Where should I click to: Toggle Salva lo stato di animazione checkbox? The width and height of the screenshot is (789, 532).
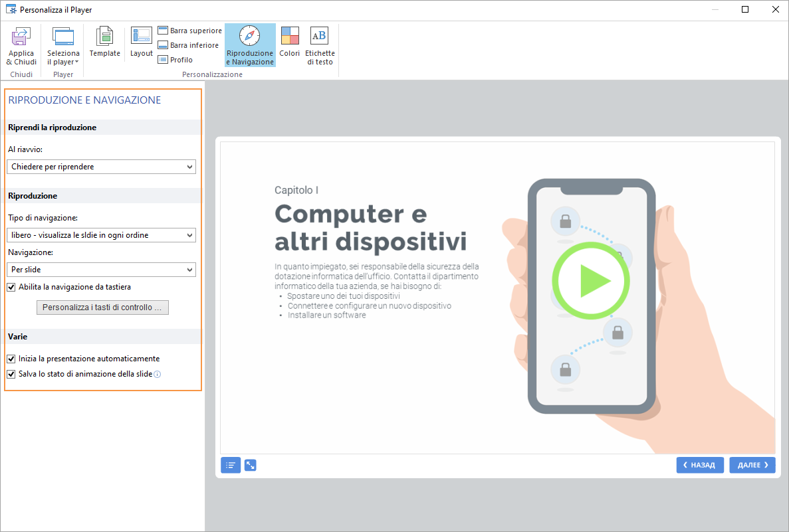click(11, 374)
